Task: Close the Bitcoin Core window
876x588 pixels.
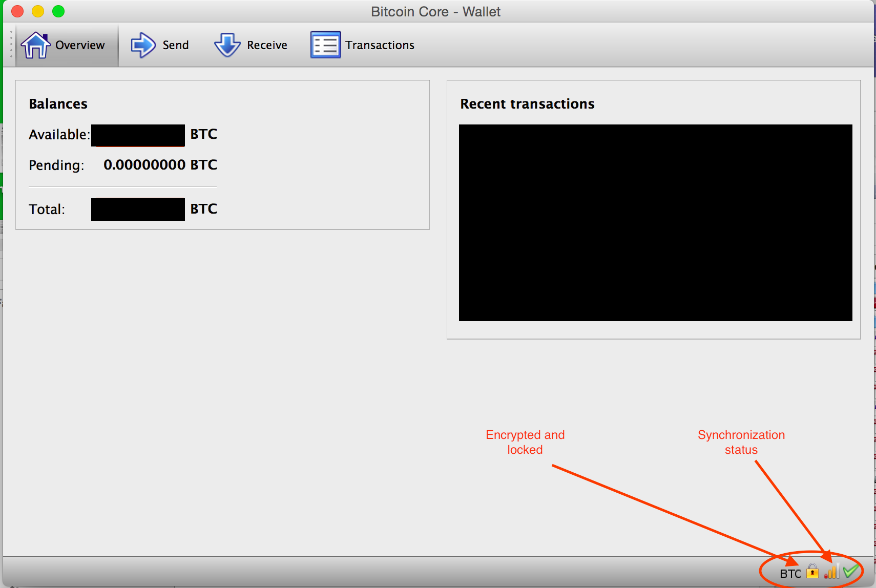Action: pyautogui.click(x=17, y=11)
